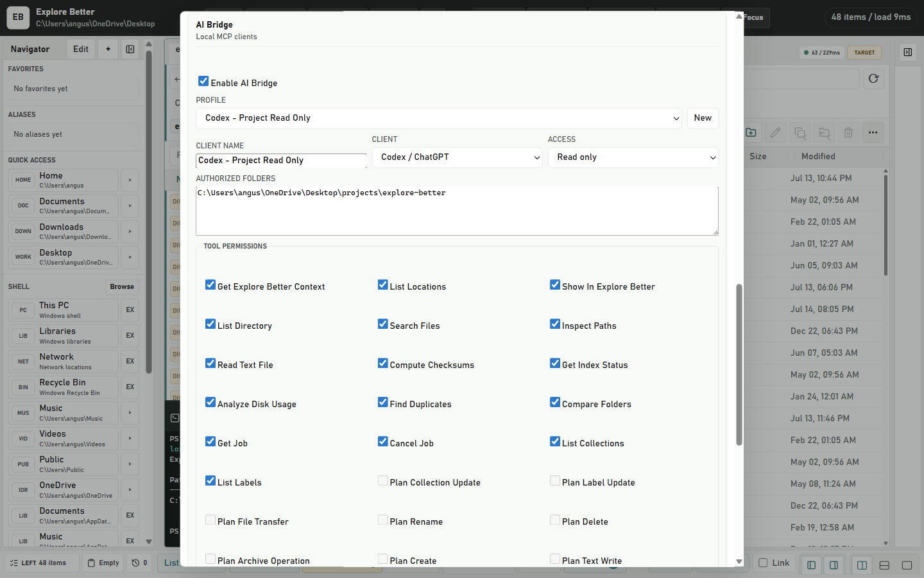Expand the Desktop quick access arrow
This screenshot has width=924, height=578.
pos(130,258)
